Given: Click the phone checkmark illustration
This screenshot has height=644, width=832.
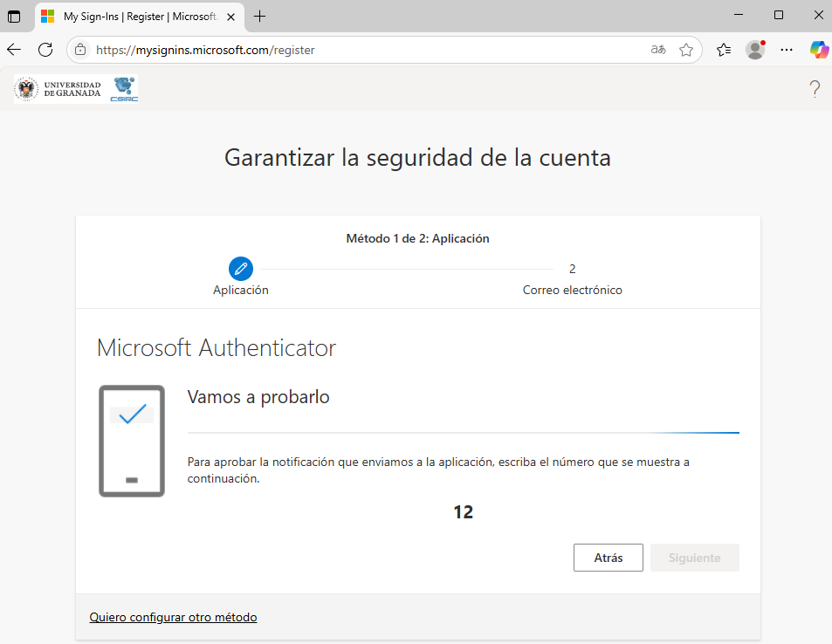Looking at the screenshot, I should point(132,441).
